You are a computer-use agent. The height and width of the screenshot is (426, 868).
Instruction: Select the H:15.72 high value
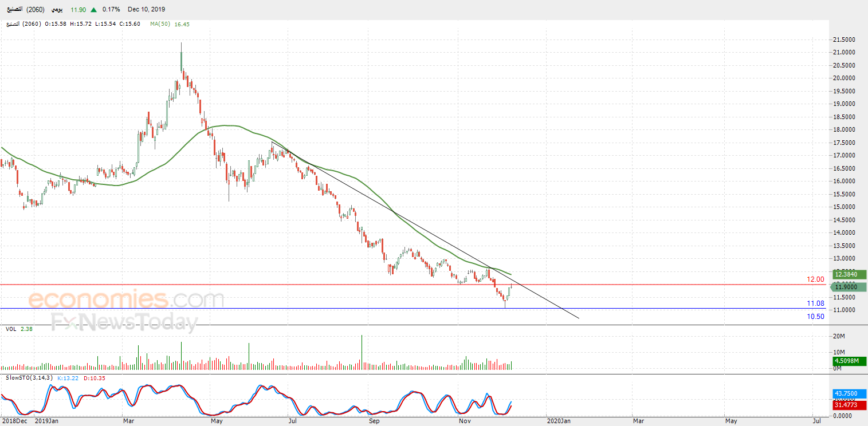pos(80,24)
